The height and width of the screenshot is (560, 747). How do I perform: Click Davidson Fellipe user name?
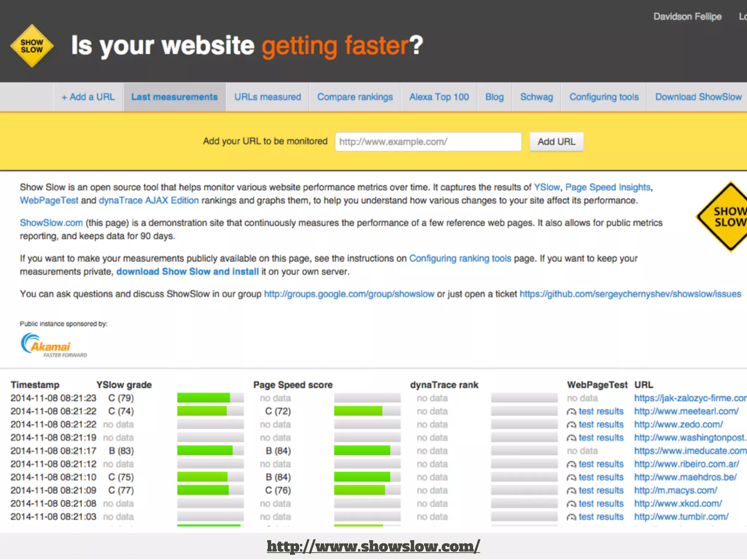pos(688,16)
